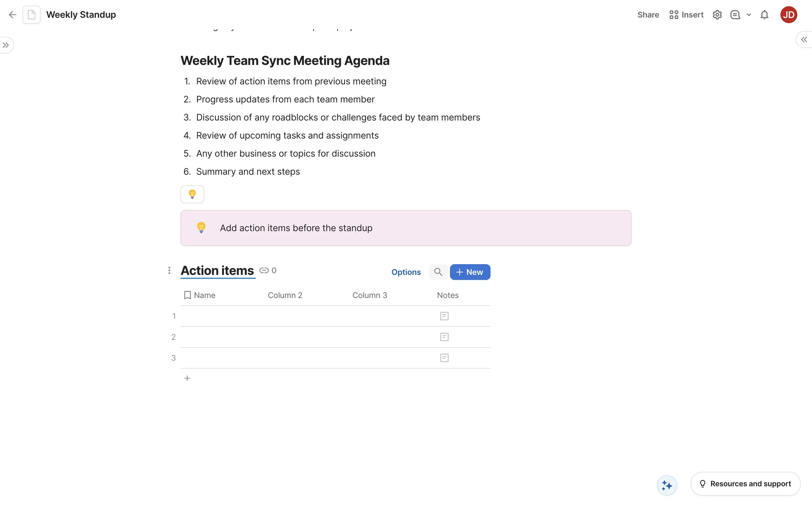The height and width of the screenshot is (508, 812).
Task: Open the document icon next to the title
Action: coord(32,15)
